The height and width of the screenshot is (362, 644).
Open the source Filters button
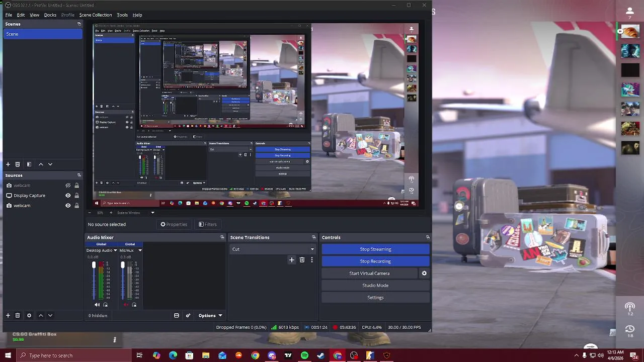207,224
